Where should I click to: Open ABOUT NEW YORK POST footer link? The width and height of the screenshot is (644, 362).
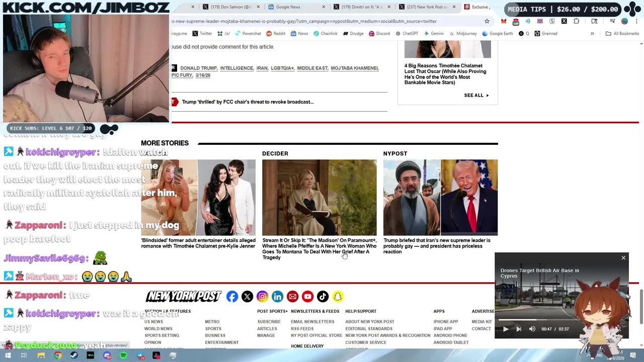coord(370,322)
